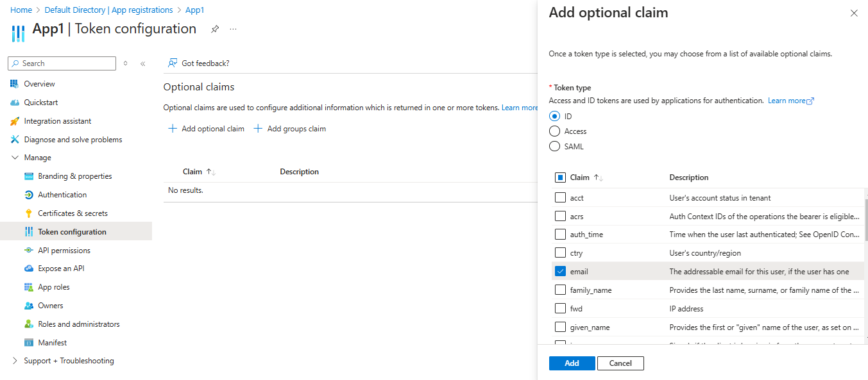Pin Token configuration using pin icon
Screen dimensions: 868x380
[x=215, y=29]
